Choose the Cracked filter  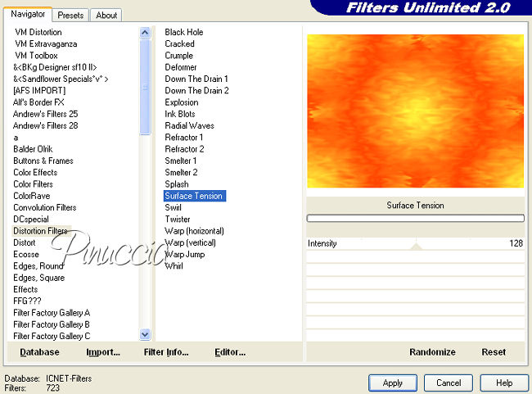tap(179, 43)
